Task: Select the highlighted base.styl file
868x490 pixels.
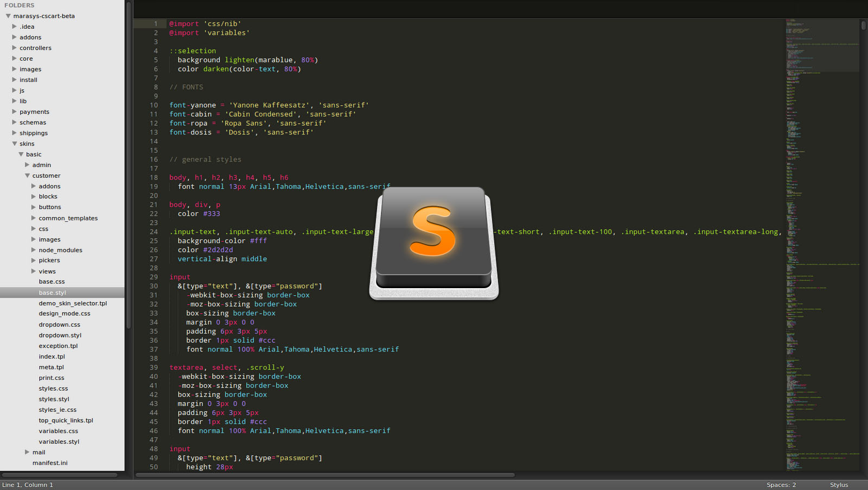Action: 62,292
